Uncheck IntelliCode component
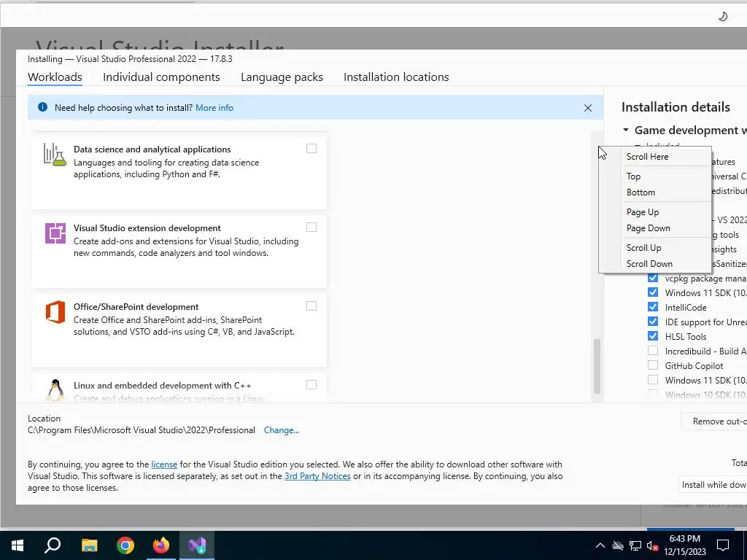Screen dimensions: 747x560 [653, 307]
